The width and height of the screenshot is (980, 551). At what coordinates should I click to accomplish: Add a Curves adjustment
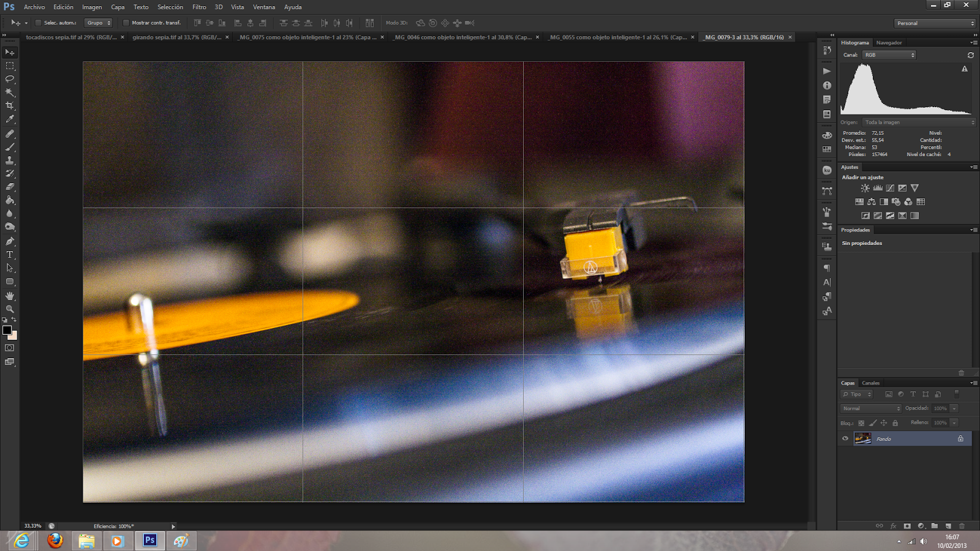coord(890,188)
